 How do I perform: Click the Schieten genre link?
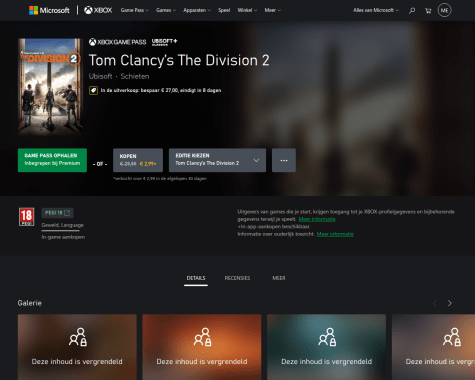[x=135, y=76]
